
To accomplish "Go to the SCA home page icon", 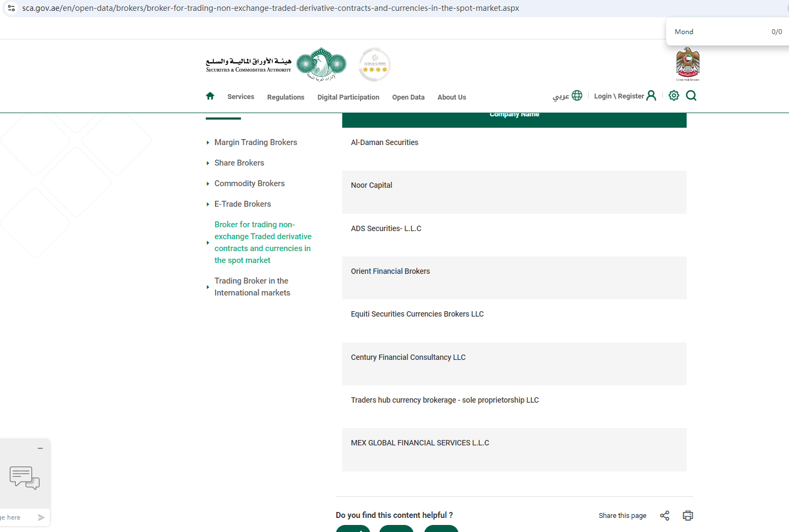I will tap(210, 96).
